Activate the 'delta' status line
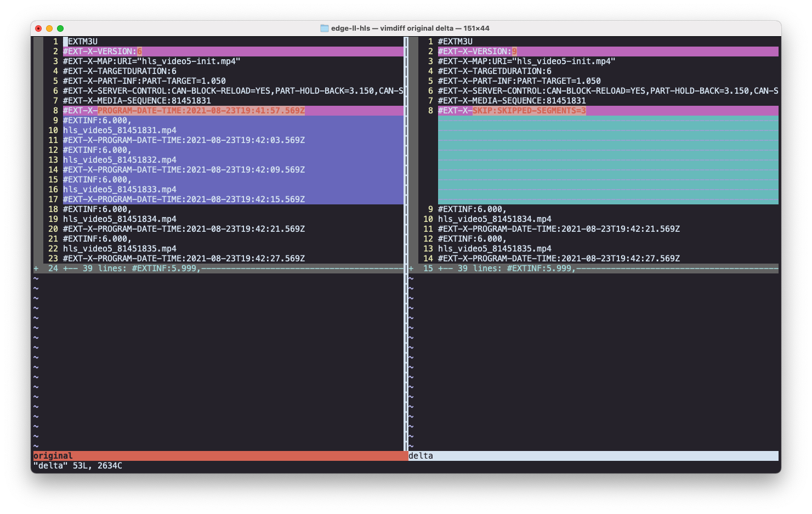Image resolution: width=812 pixels, height=514 pixels. pyautogui.click(x=593, y=456)
